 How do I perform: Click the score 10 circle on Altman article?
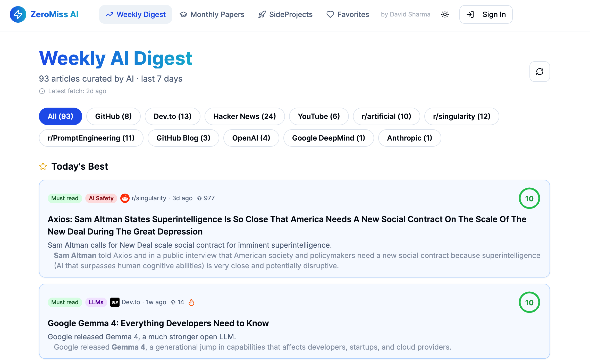(x=529, y=198)
